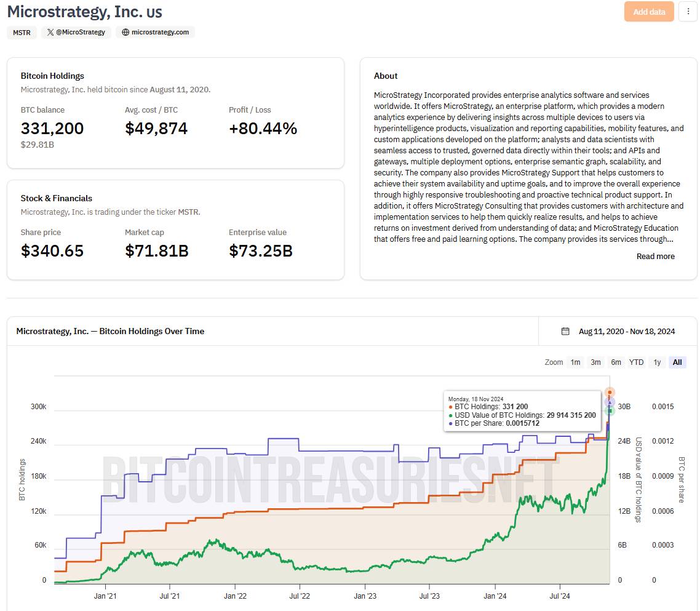Click the share price $340.65
Image resolution: width=700 pixels, height=611 pixels.
[52, 251]
